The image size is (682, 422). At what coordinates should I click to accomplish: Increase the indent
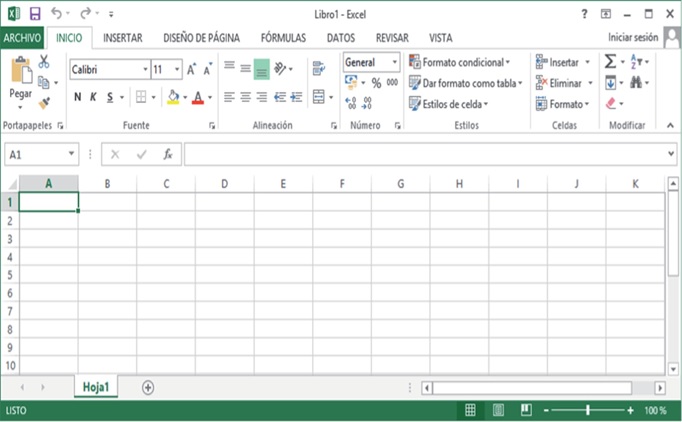point(296,97)
